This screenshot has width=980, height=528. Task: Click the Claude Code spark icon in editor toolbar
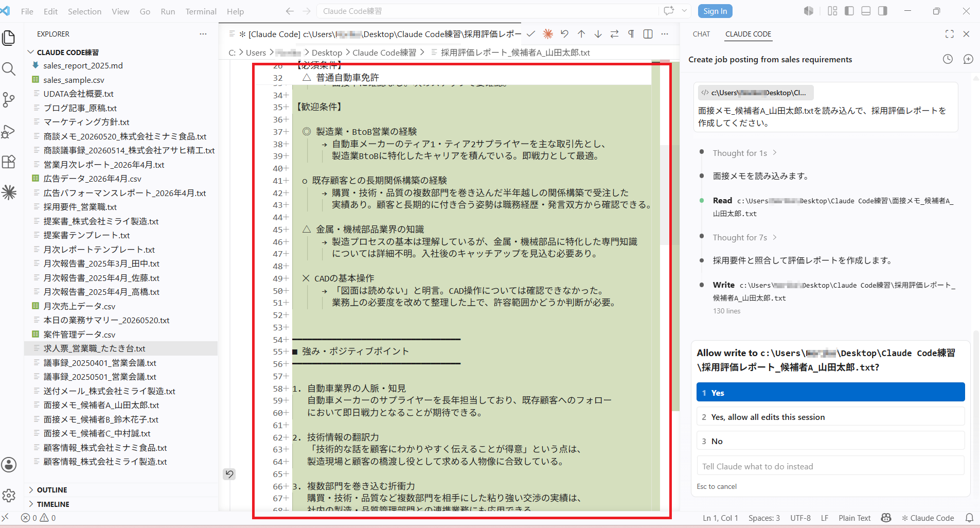pyautogui.click(x=548, y=34)
